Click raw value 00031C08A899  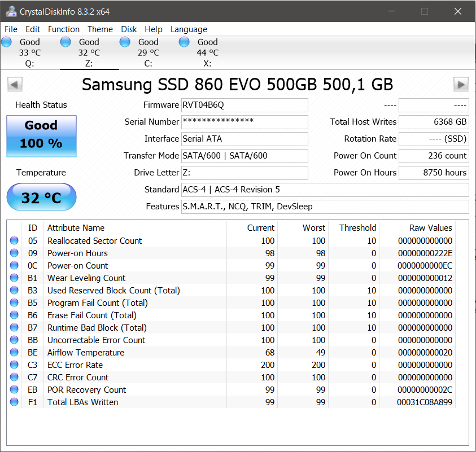[x=425, y=402]
